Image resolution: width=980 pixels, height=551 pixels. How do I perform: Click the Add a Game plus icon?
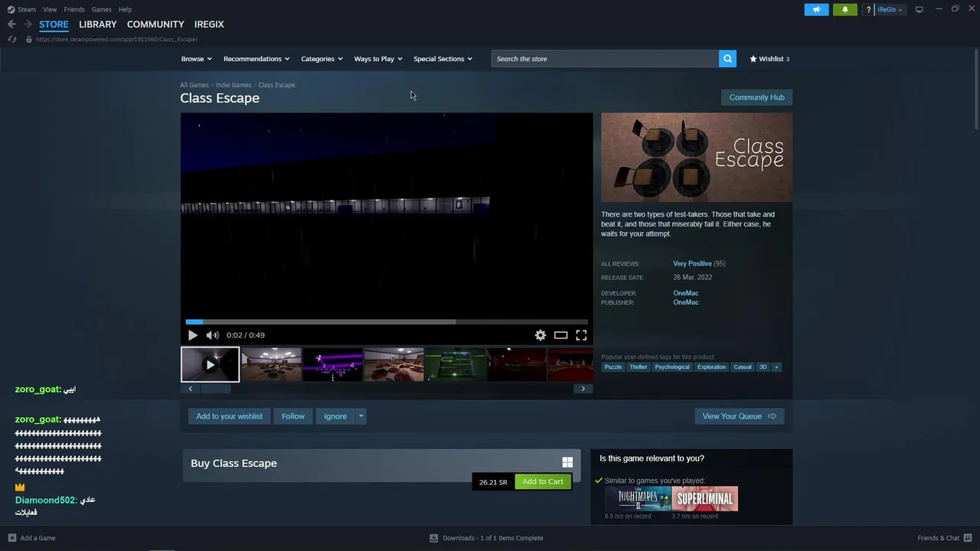point(11,538)
